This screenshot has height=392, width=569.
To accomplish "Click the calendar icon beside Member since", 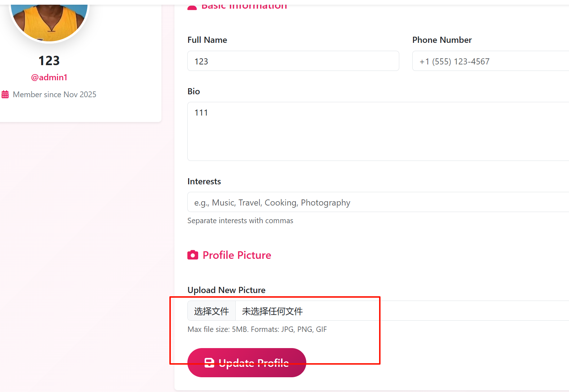I will pyautogui.click(x=5, y=95).
